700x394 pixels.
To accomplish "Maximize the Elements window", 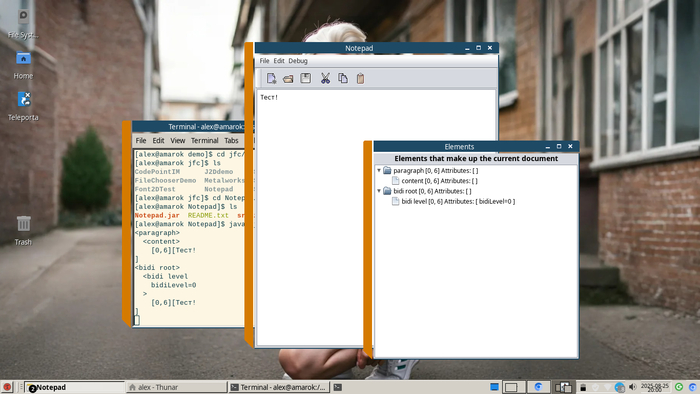I will [x=559, y=146].
